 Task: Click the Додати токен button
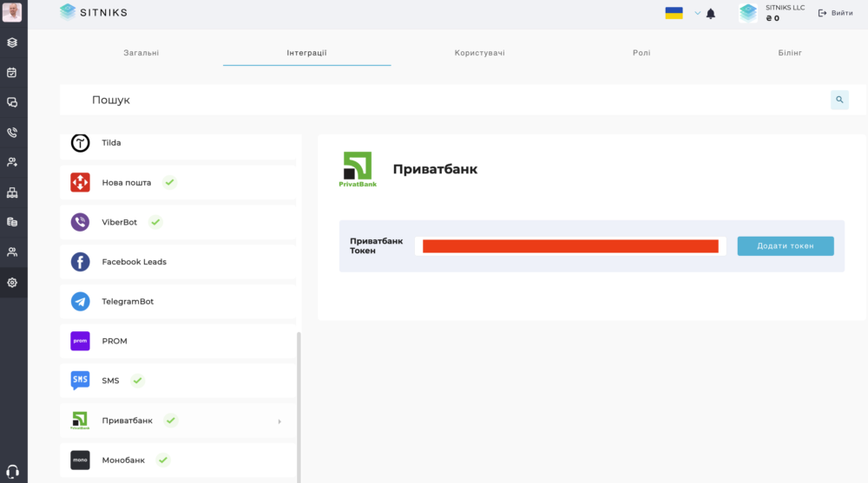tap(786, 246)
